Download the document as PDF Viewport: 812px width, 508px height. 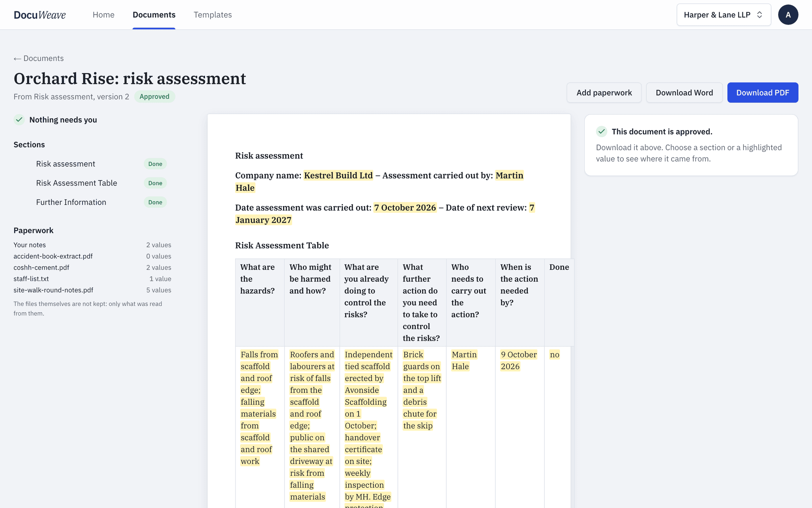pyautogui.click(x=763, y=92)
